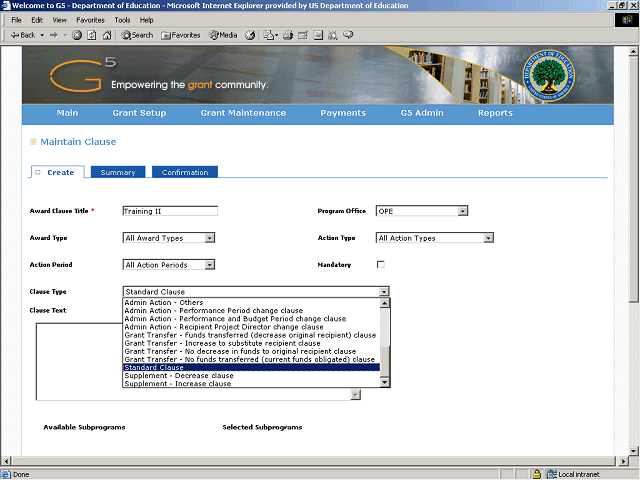
Task: Open the G5 Admin navigation link
Action: point(422,113)
